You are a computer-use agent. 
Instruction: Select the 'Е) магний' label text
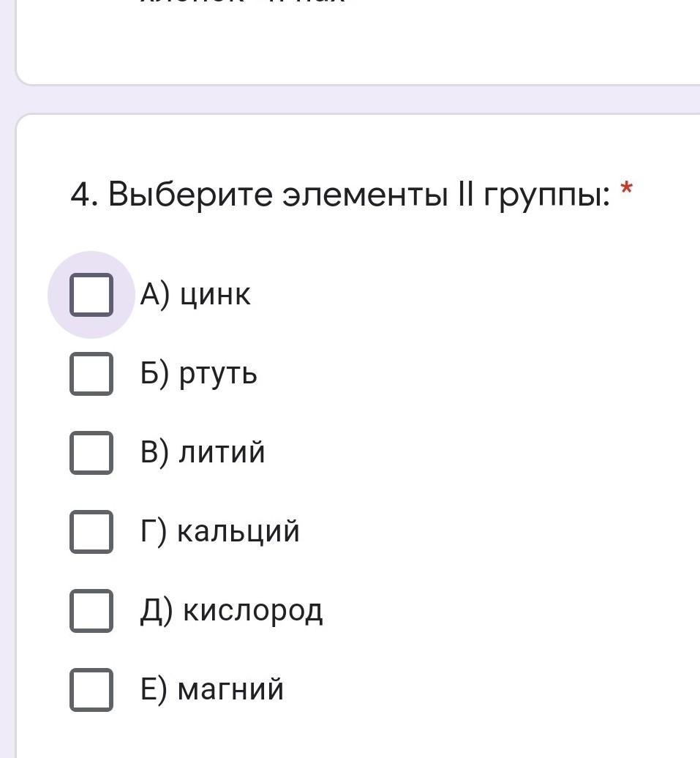point(212,689)
